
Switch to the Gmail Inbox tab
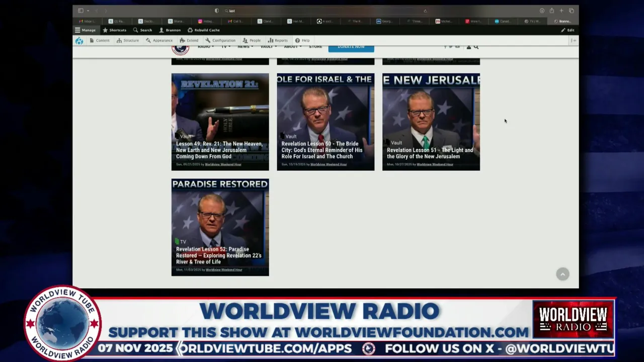tap(88, 21)
